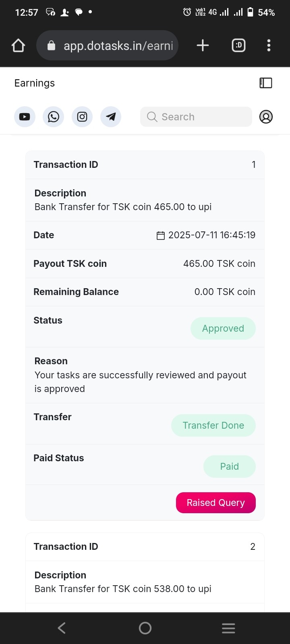Image resolution: width=290 pixels, height=644 pixels.
Task: Open the Instagram icon link
Action: click(x=82, y=117)
